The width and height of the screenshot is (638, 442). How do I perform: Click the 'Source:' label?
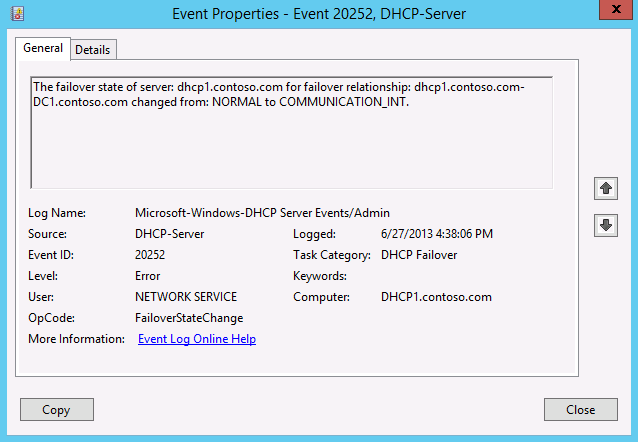pos(47,234)
